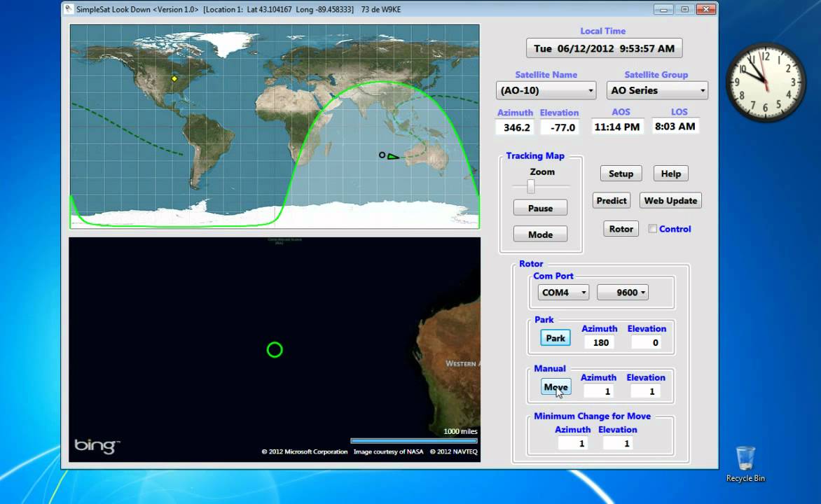Click the Elevation value -77.0

(x=561, y=127)
